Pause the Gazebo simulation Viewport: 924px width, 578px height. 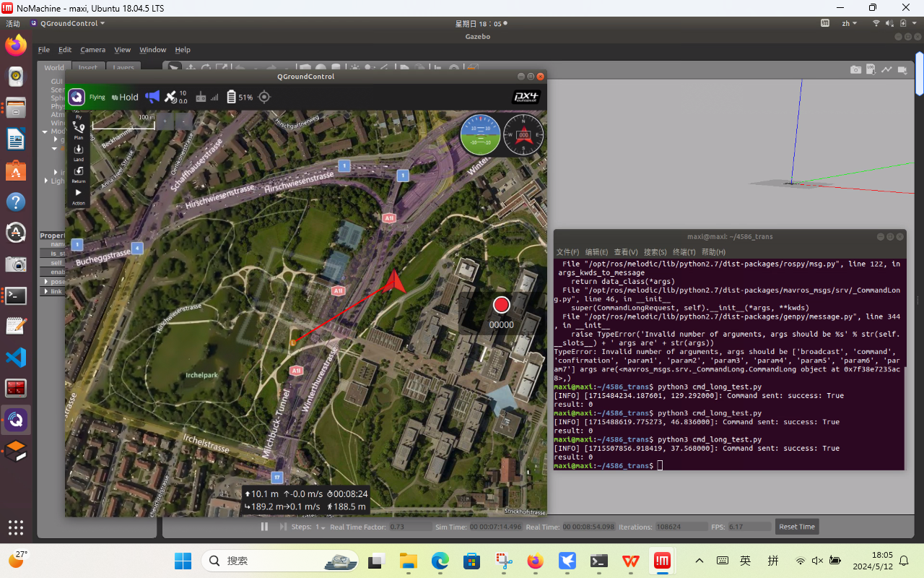pyautogui.click(x=264, y=527)
